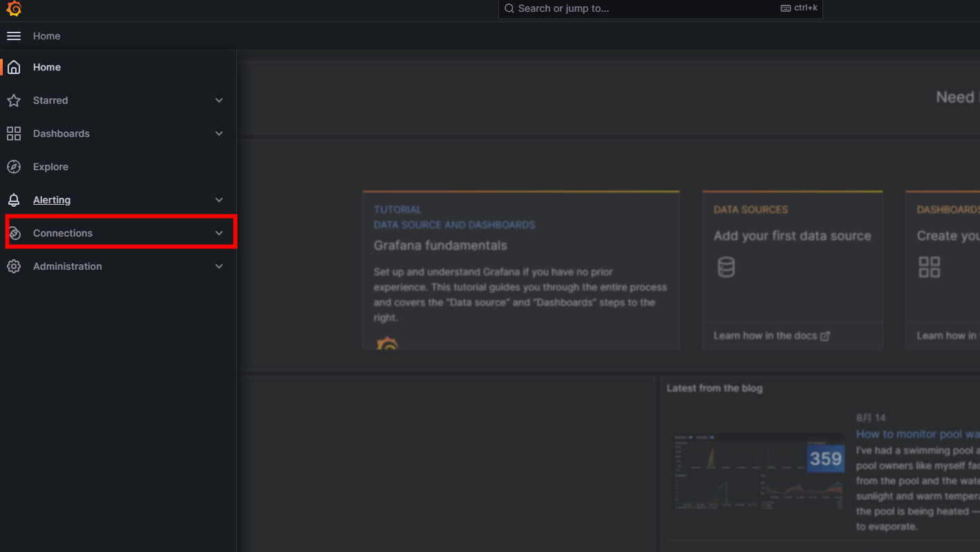
Task: Click the ctrl+k shortcut hint
Action: [799, 8]
